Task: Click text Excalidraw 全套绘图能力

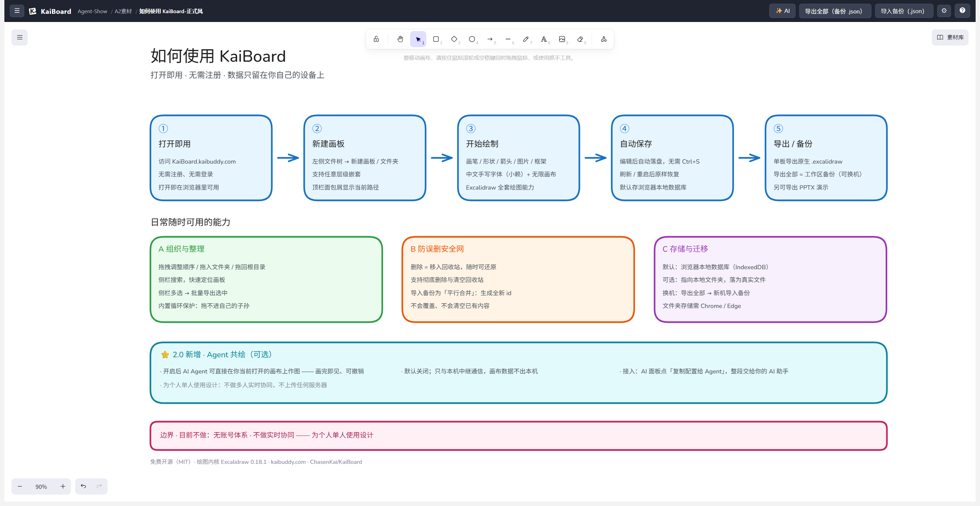Action: pos(500,187)
